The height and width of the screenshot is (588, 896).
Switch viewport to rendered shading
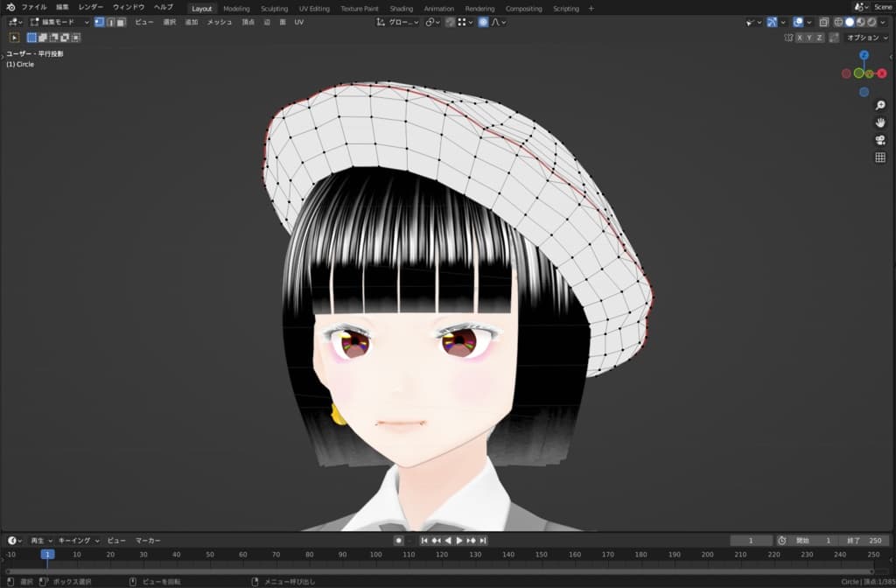click(871, 22)
